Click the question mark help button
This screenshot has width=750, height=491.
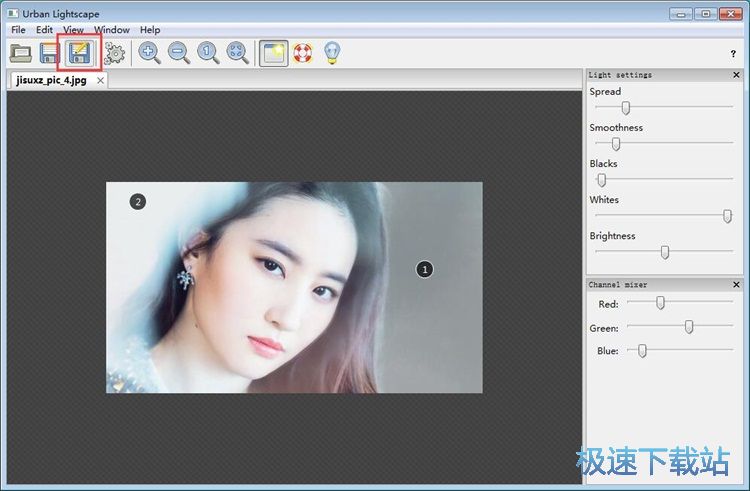point(733,54)
